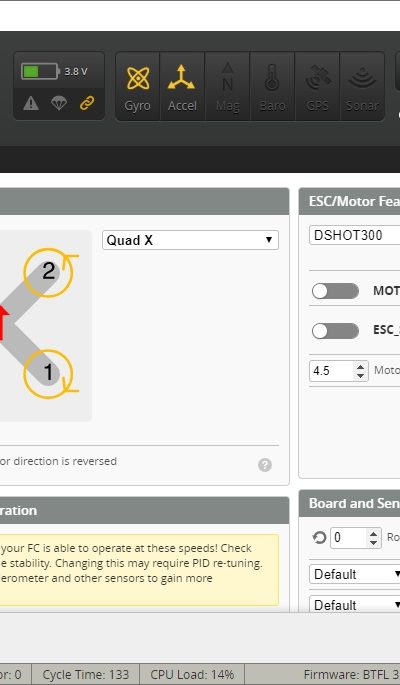The width and height of the screenshot is (400, 685).
Task: Expand the first Default dropdown under Board
Action: 355,574
